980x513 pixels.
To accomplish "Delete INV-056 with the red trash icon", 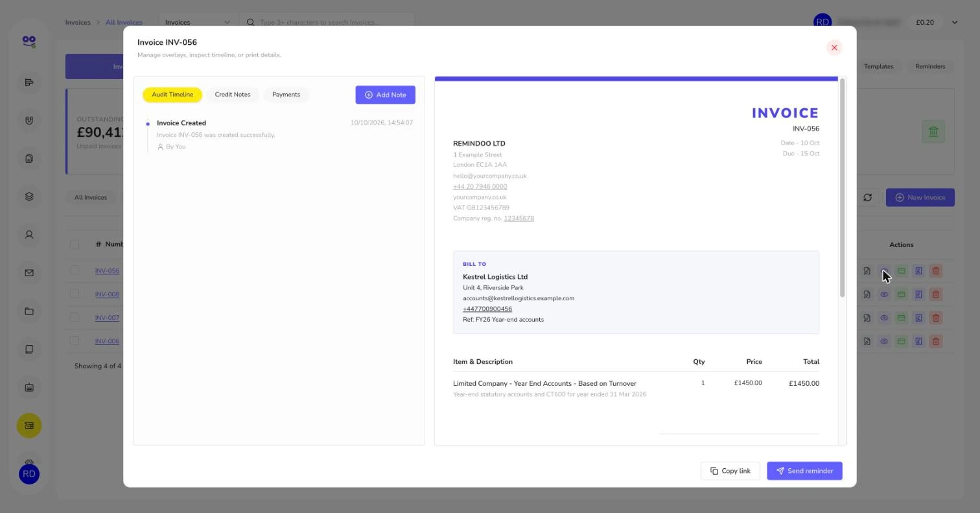I will [x=935, y=271].
